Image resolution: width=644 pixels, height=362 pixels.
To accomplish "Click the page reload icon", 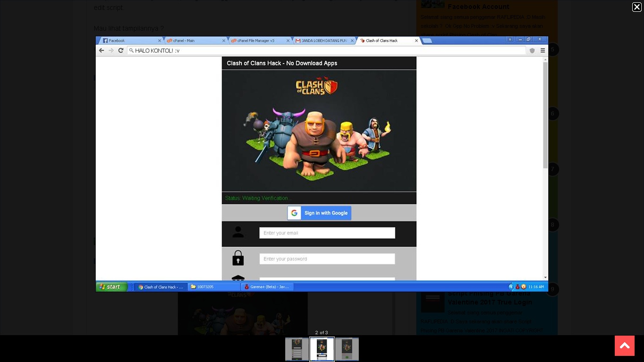I will [121, 50].
